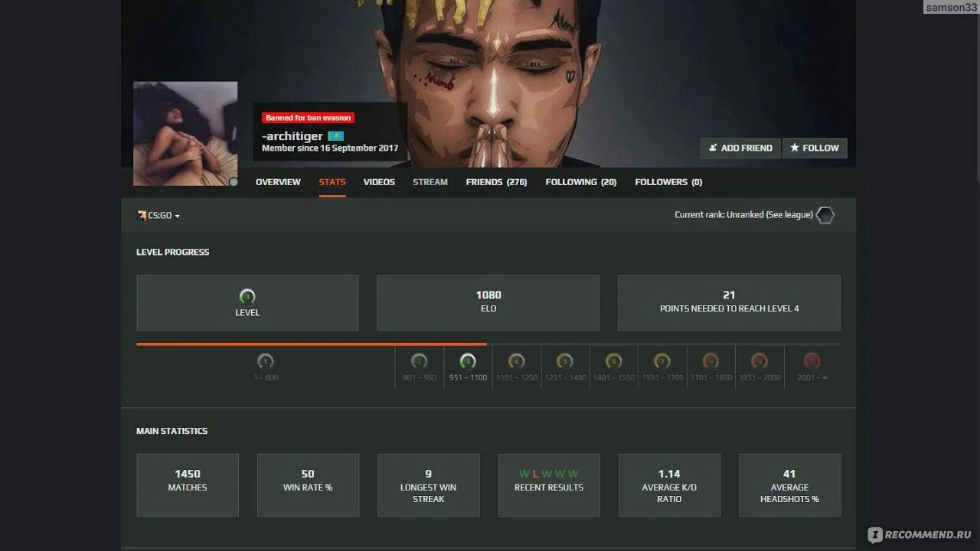Click the offline status dot on avatar
Screen dimensions: 980x551
[x=234, y=181]
